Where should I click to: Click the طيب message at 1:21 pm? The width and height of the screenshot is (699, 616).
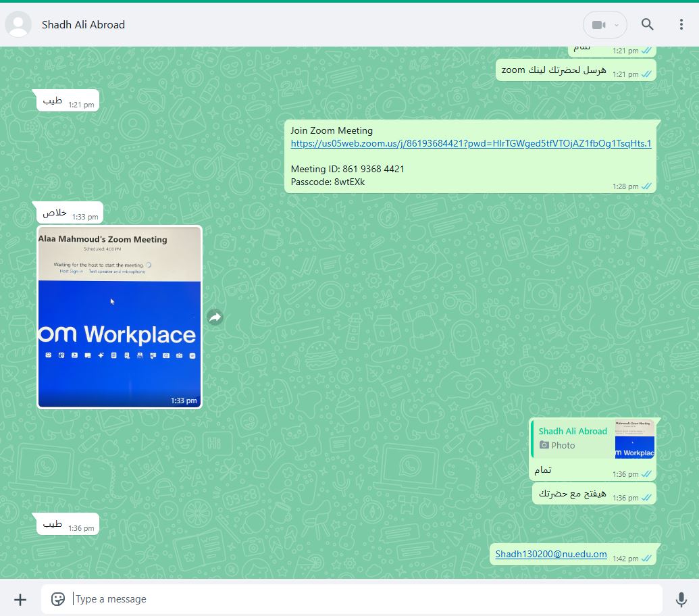(68, 101)
